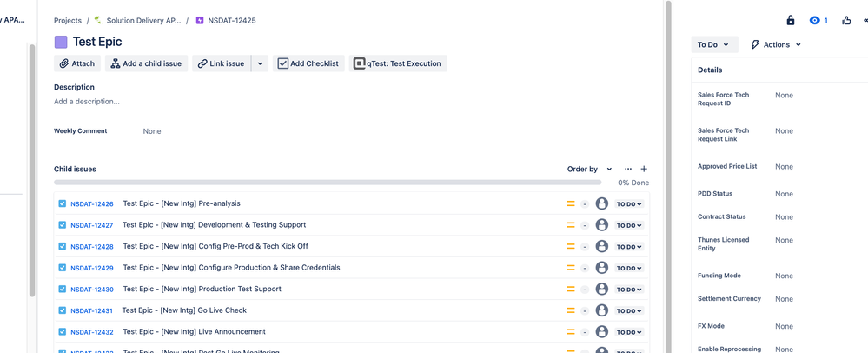Open the NSDAT-12429 issue link
Image resolution: width=868 pixels, height=353 pixels.
point(92,268)
